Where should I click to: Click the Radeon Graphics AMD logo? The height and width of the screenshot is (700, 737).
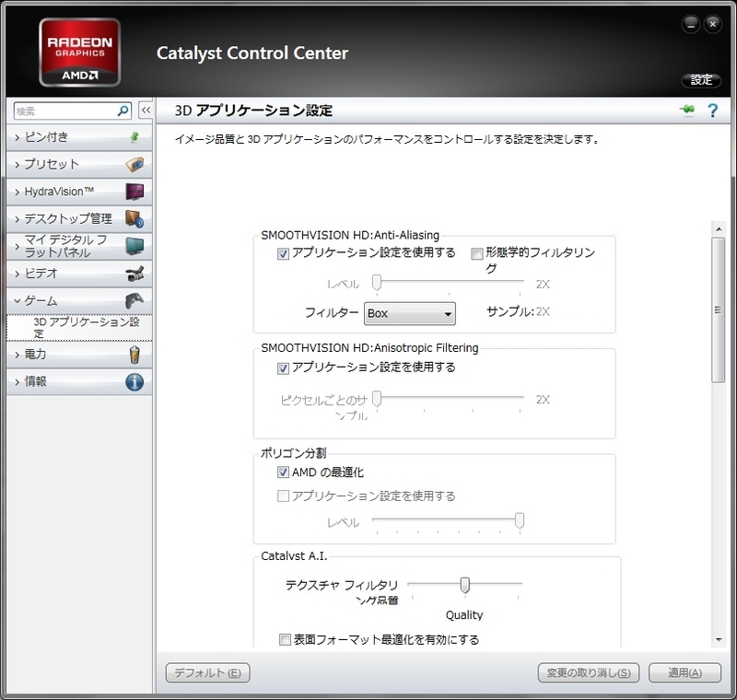pyautogui.click(x=80, y=52)
